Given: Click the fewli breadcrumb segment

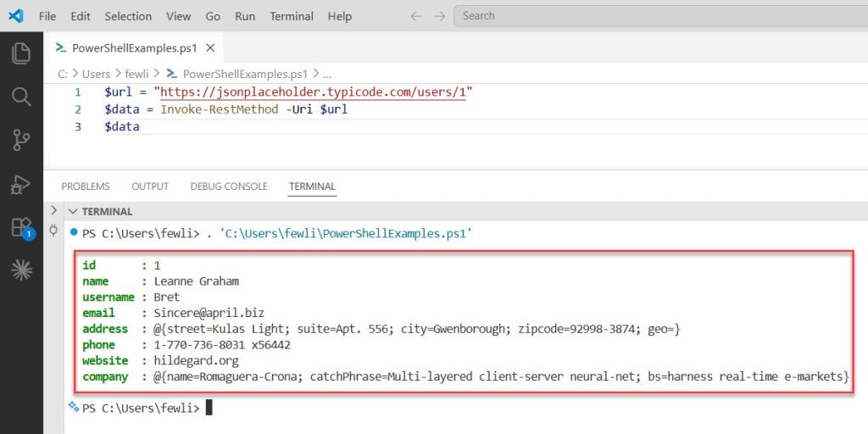Looking at the screenshot, I should click(x=136, y=74).
